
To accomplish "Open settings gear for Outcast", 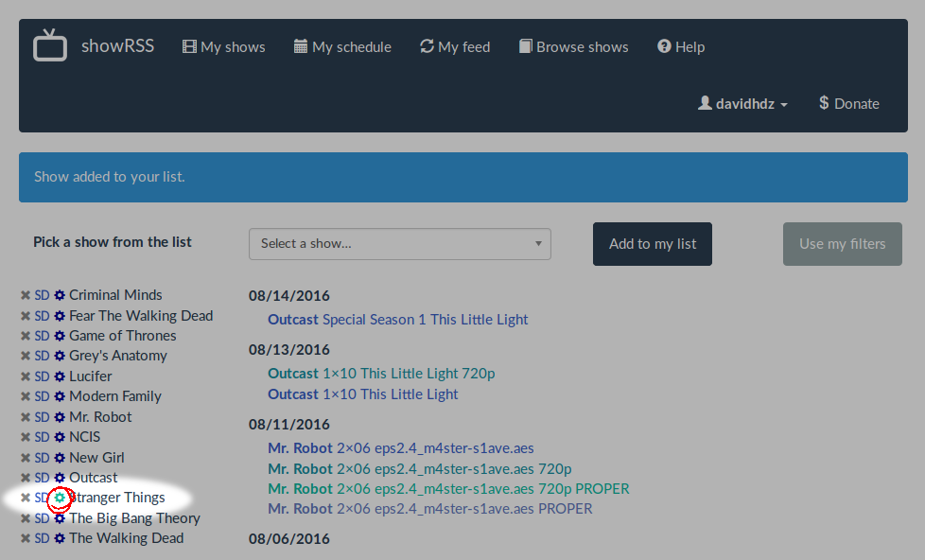I will tap(60, 478).
